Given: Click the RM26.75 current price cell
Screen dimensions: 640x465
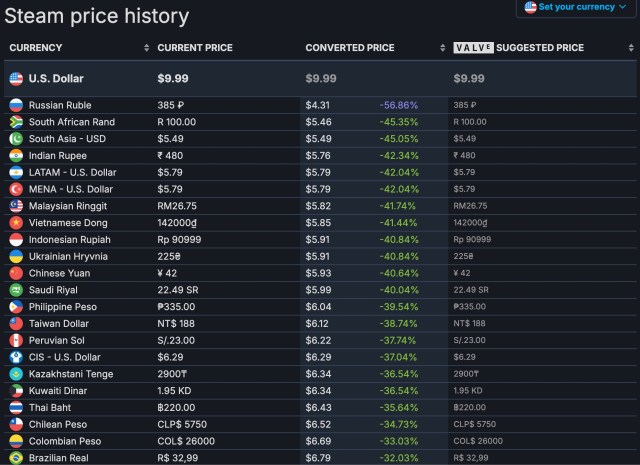Looking at the screenshot, I should click(x=177, y=206).
